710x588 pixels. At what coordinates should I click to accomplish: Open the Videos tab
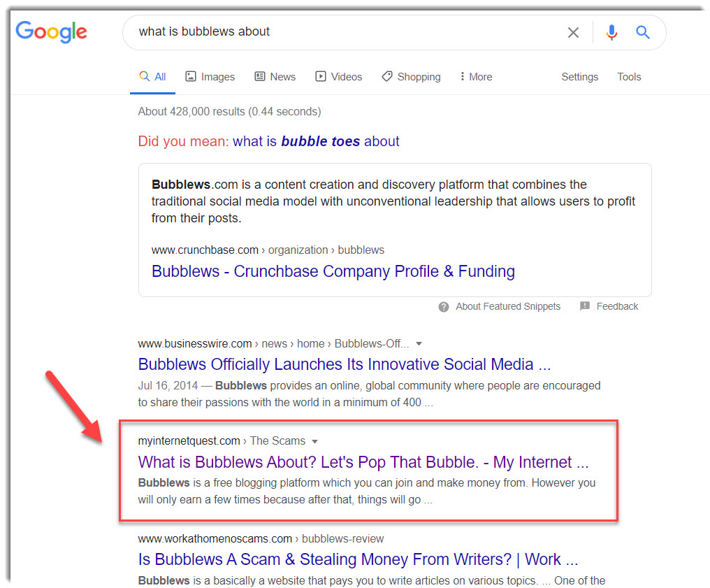point(339,76)
